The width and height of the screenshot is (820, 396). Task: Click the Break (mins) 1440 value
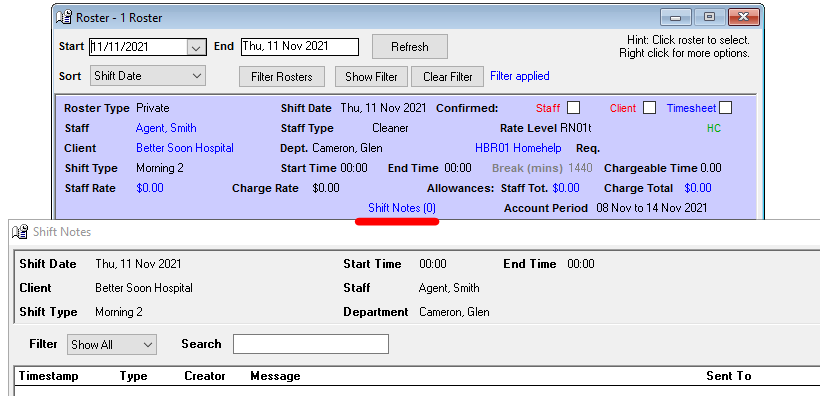(x=580, y=168)
